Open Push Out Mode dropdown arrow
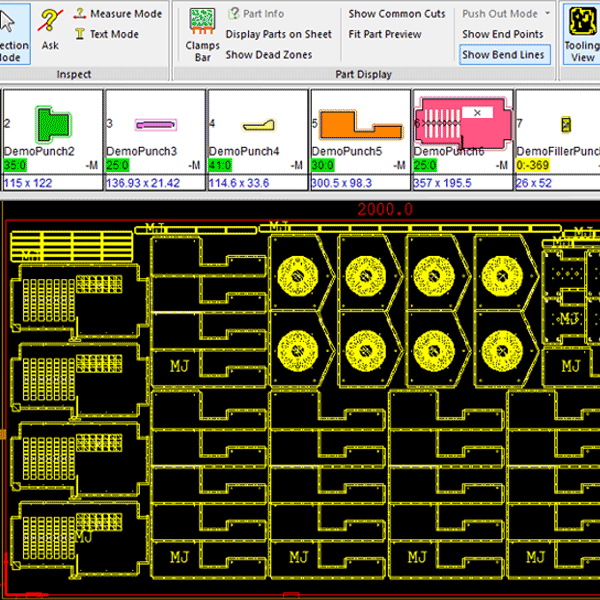Screen dimensions: 600x600 [548, 13]
